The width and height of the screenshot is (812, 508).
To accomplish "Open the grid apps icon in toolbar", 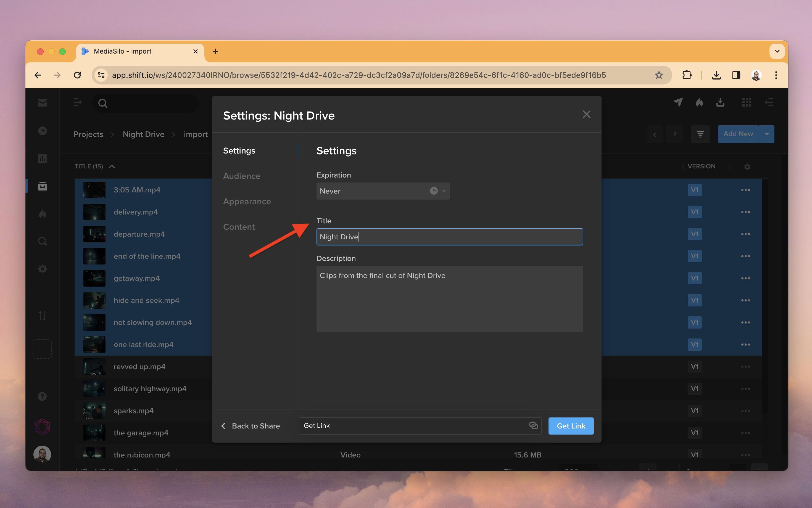I will [x=747, y=102].
